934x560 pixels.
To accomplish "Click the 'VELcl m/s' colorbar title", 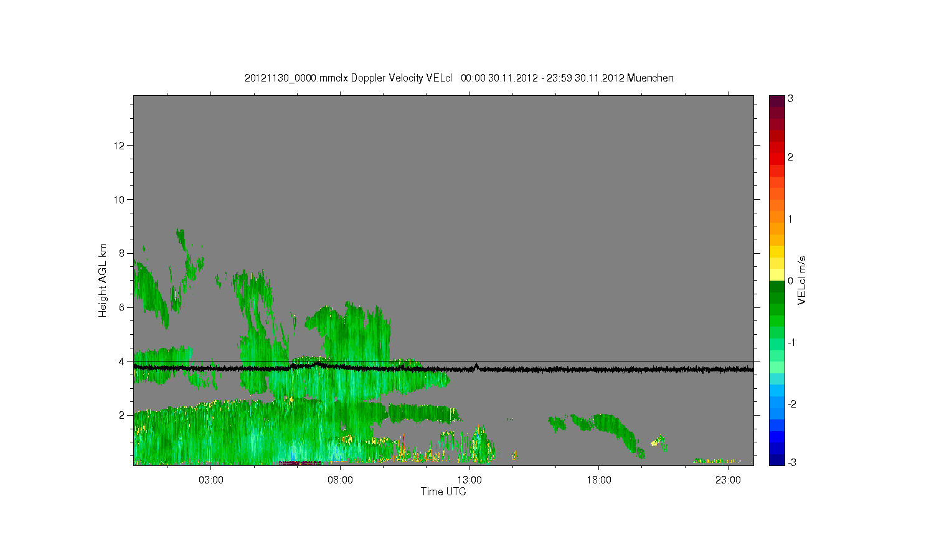I will tap(802, 280).
